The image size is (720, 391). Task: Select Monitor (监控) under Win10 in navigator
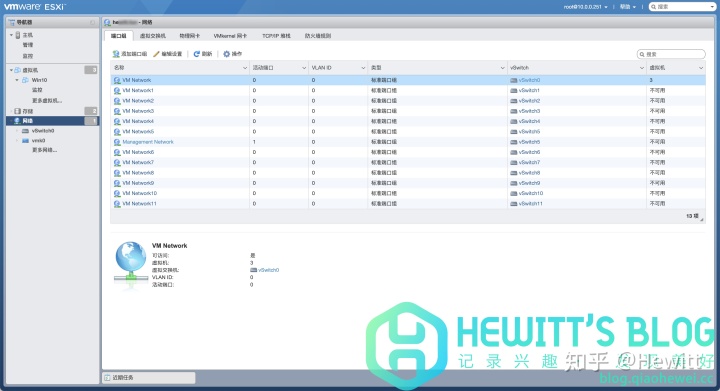click(x=37, y=90)
